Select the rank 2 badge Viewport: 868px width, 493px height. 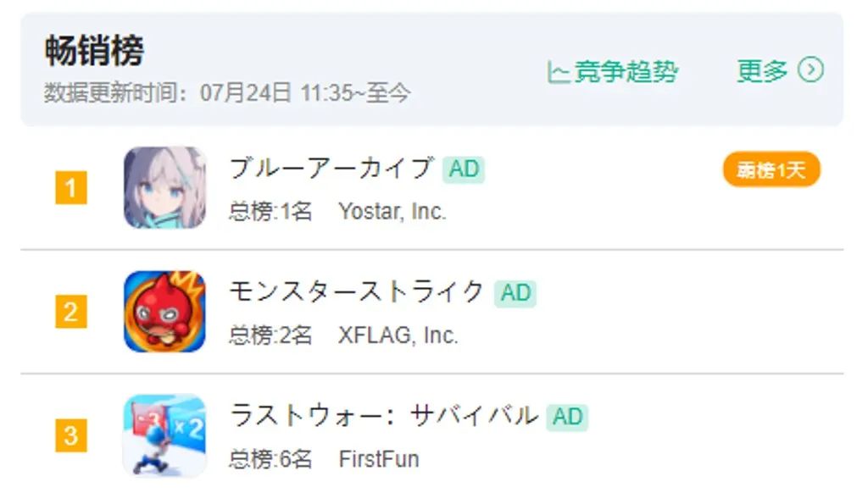pos(71,312)
